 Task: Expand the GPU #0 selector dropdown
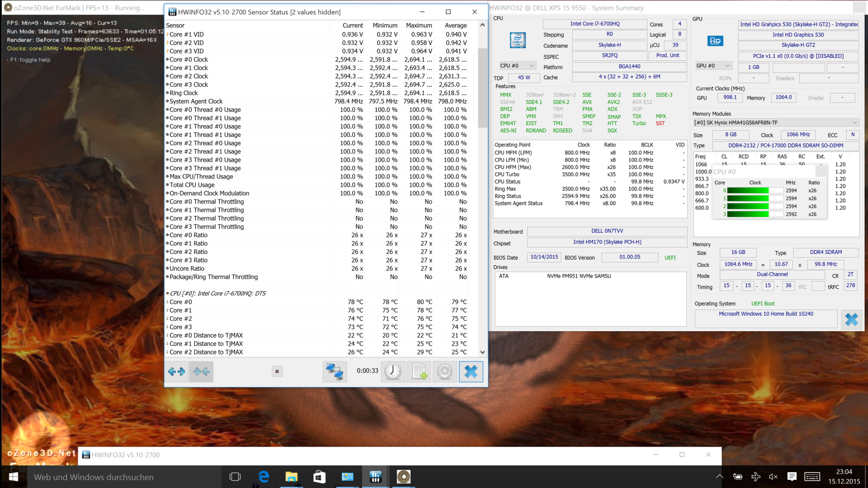point(713,66)
